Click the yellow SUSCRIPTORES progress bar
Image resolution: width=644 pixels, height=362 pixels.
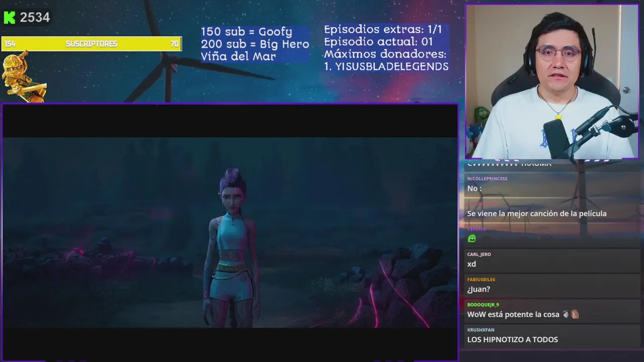92,44
